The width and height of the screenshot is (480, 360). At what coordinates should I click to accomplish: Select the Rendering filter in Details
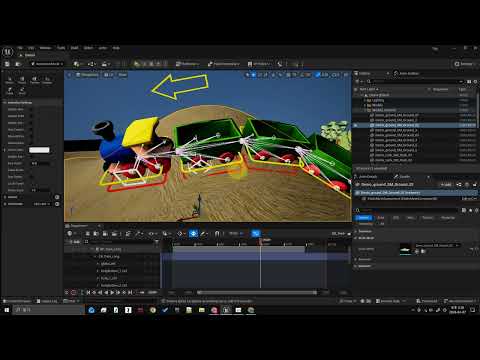tap(448, 218)
